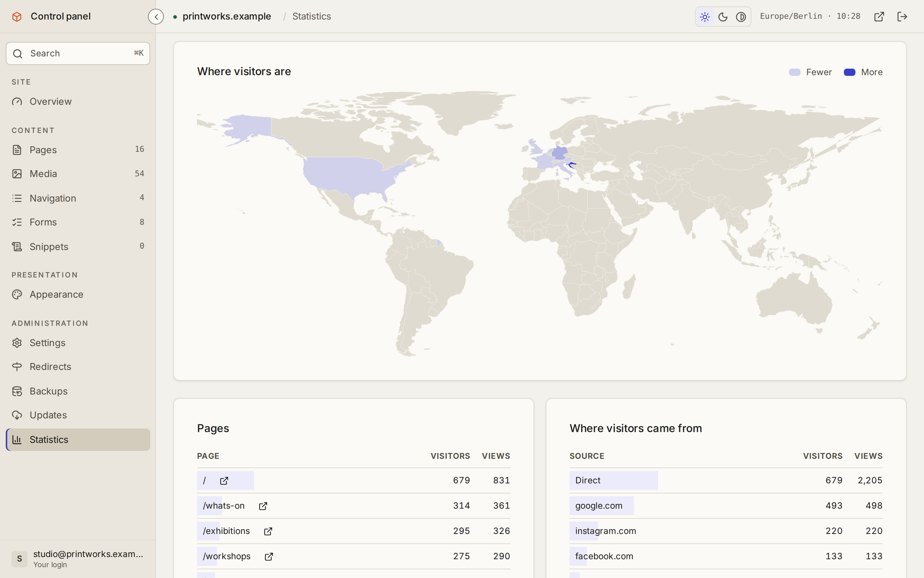Screen dimensions: 924x578
Task: Click the Pages table VISITORS header
Action: point(450,456)
